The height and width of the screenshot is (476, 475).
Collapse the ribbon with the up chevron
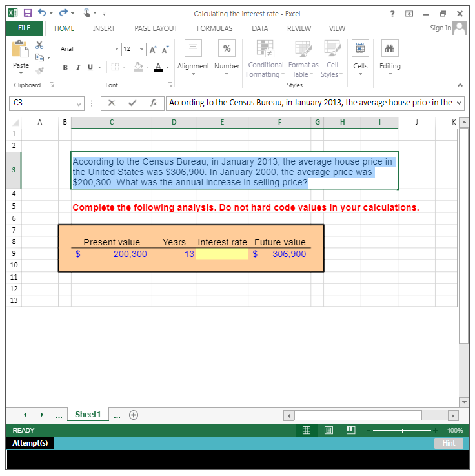coord(460,85)
